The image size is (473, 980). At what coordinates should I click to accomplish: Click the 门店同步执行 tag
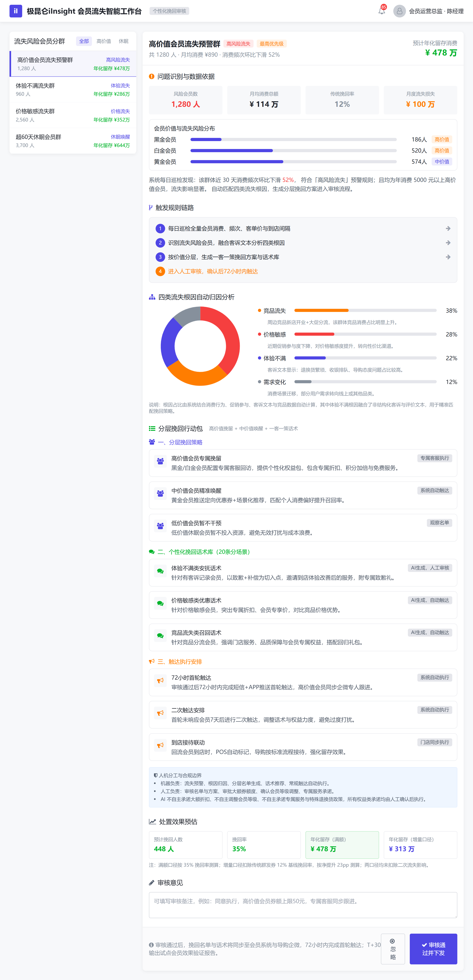435,742
